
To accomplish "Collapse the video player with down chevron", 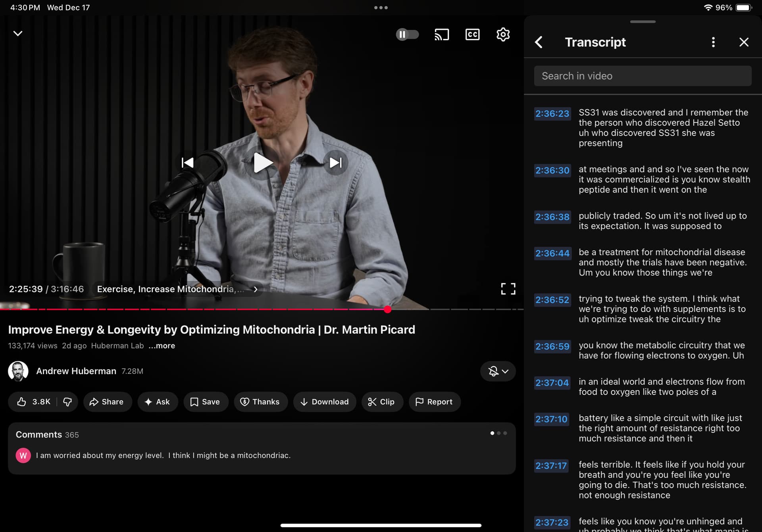I will coord(18,33).
